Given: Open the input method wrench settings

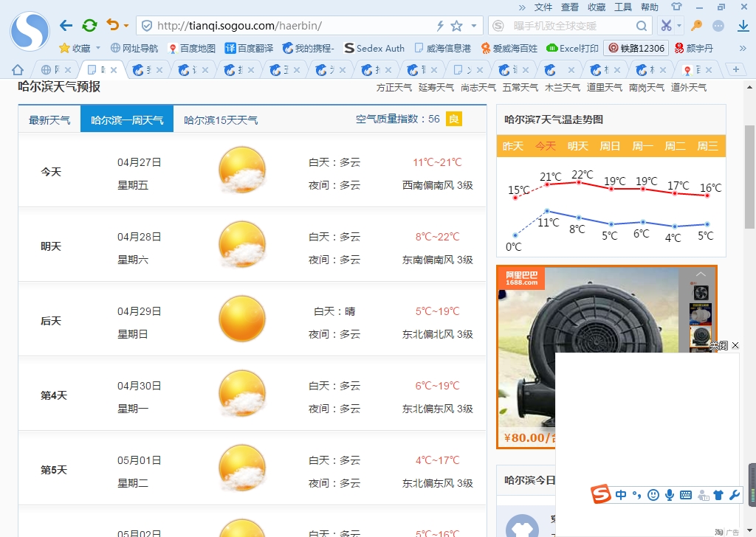Looking at the screenshot, I should (735, 495).
